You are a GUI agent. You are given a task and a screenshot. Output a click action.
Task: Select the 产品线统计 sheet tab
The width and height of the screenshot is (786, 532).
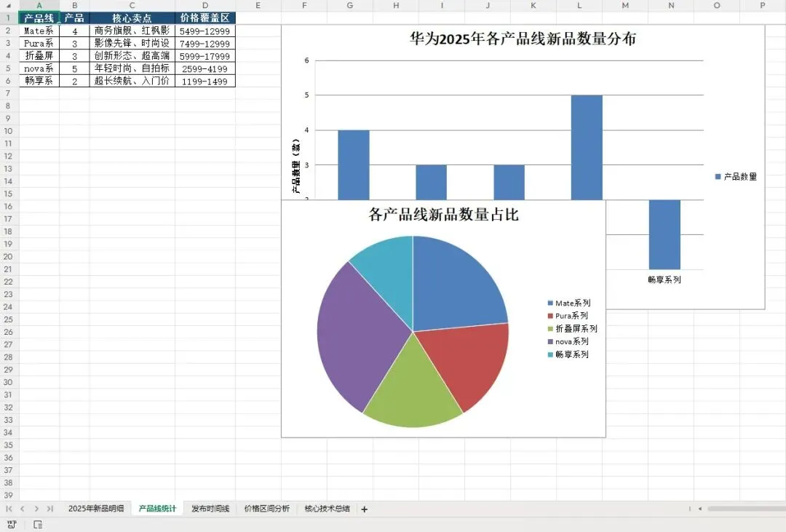(157, 509)
